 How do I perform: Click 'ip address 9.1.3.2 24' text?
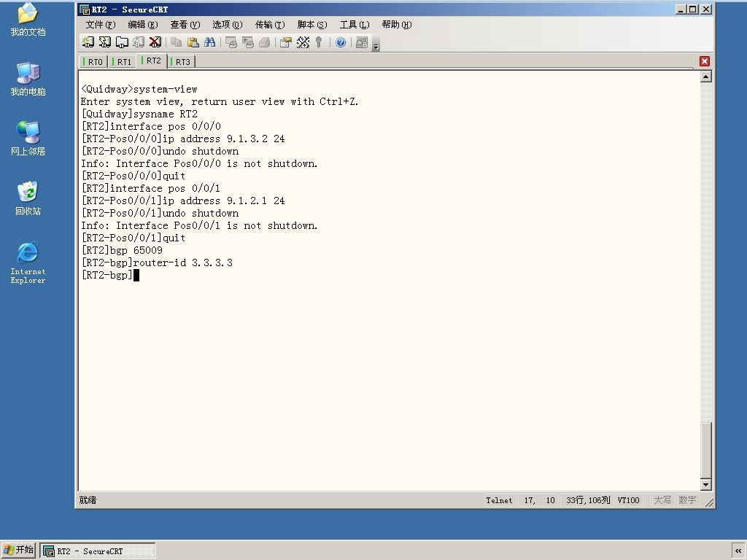tap(224, 139)
